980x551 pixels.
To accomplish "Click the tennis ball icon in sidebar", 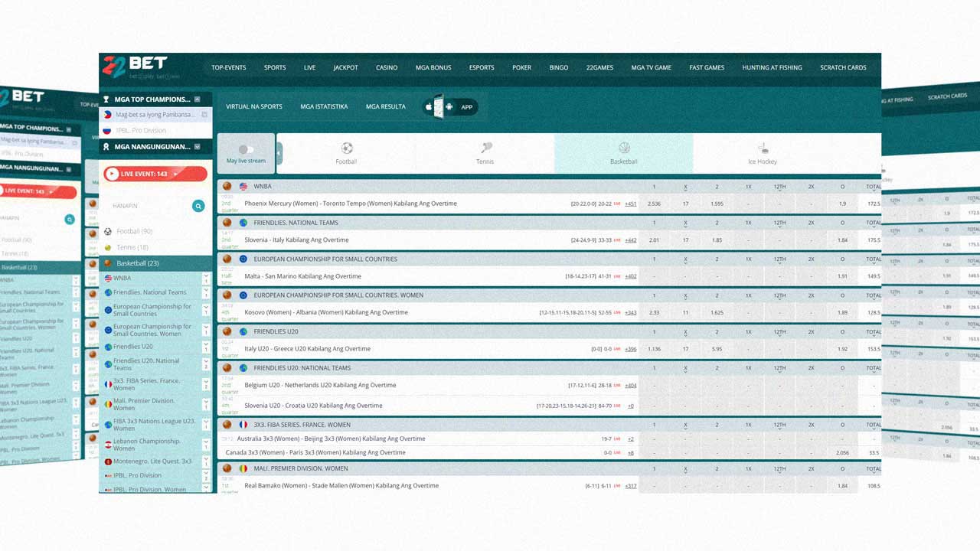I will [108, 247].
